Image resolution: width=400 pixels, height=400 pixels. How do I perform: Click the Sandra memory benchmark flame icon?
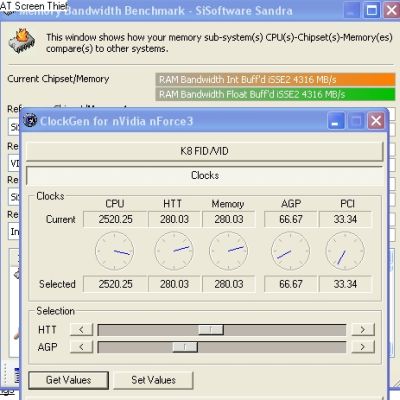[22, 41]
